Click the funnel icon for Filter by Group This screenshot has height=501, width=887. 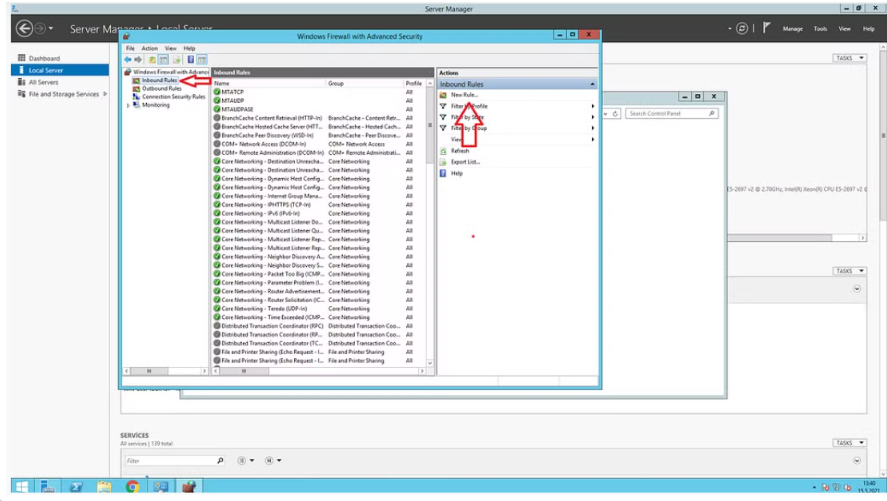pos(444,128)
